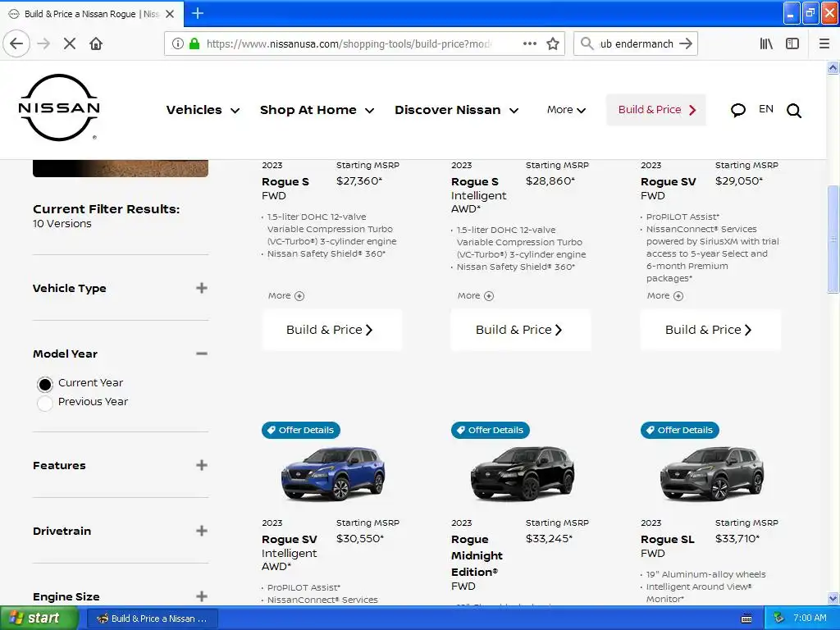Show Offer Details for Rogue SL FWD
Viewport: 840px width, 630px height.
click(x=680, y=430)
